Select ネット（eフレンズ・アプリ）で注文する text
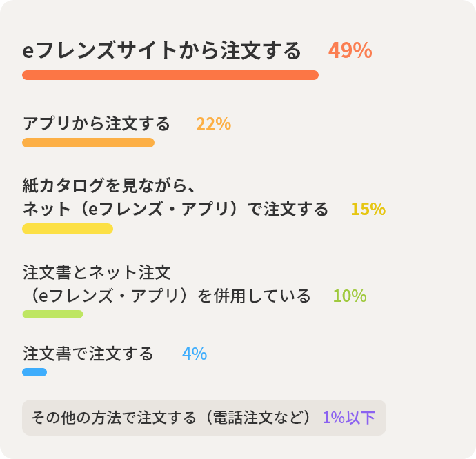This screenshot has height=459, width=476. [175, 210]
